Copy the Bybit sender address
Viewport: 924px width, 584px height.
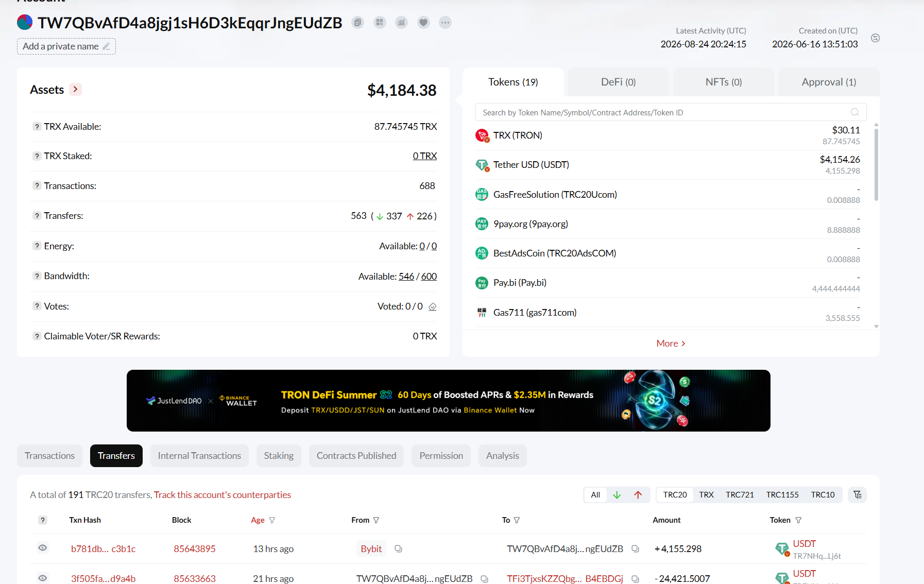(x=398, y=549)
